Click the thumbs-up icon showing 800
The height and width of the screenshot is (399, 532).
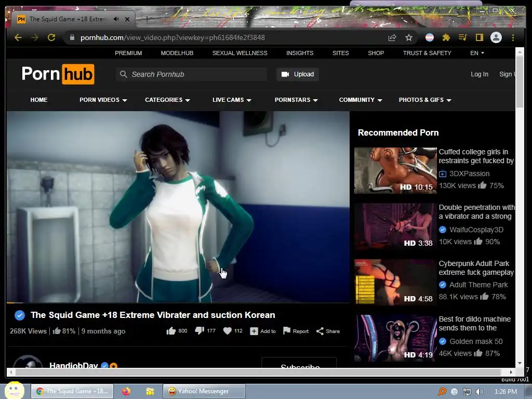click(x=171, y=331)
